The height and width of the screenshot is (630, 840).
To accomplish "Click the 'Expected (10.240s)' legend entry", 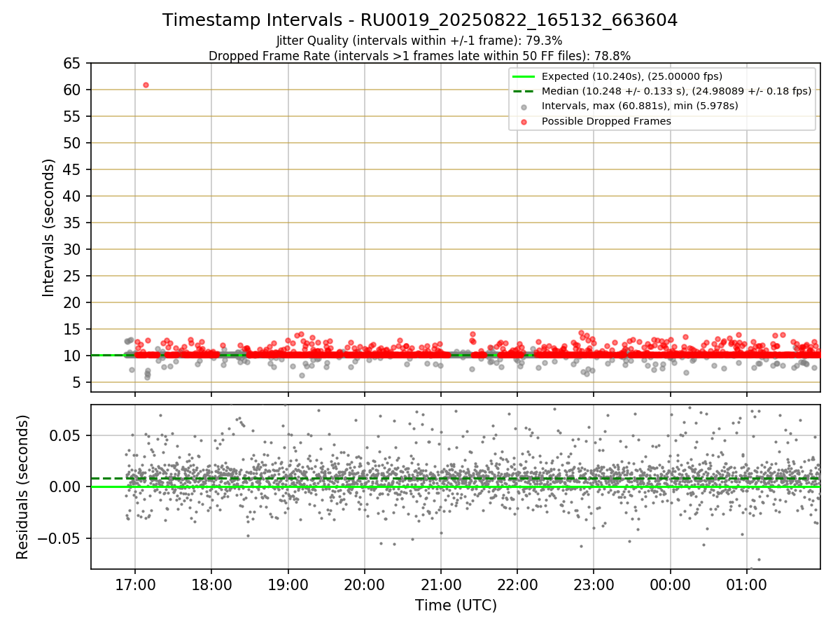I will click(x=632, y=76).
